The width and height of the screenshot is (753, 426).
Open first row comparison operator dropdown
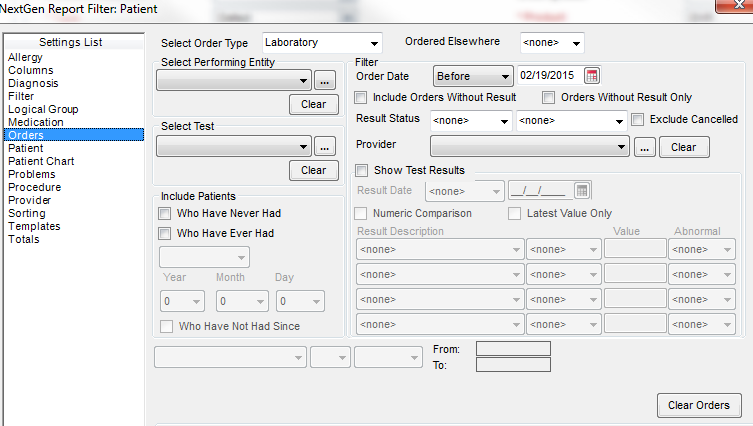[x=564, y=249]
